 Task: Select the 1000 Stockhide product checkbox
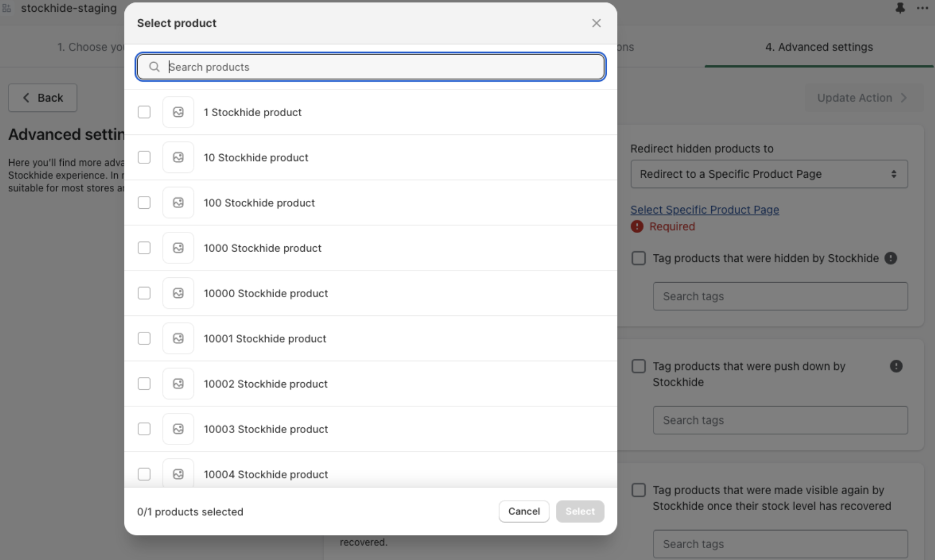pos(144,248)
